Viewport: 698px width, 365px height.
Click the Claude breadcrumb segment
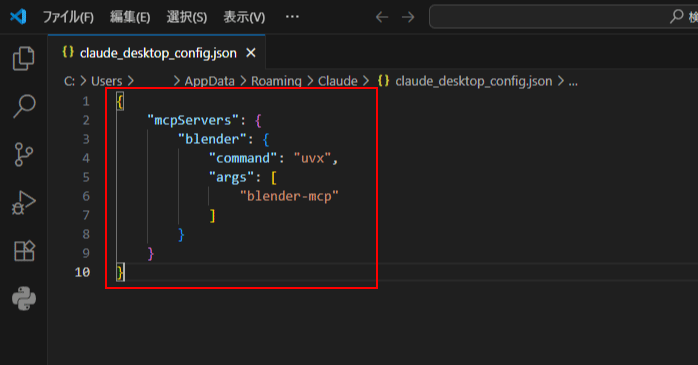[337, 81]
